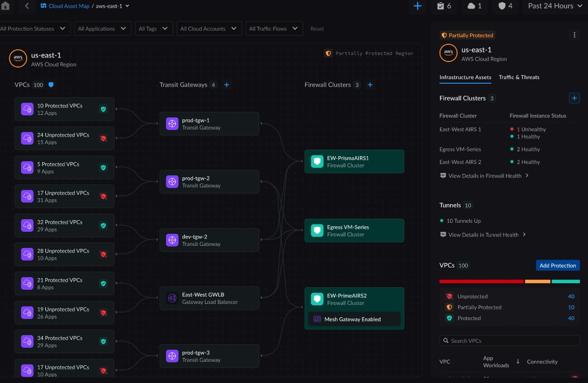Switch to the Traffic & Threats tab
The width and height of the screenshot is (588, 383).
(519, 77)
